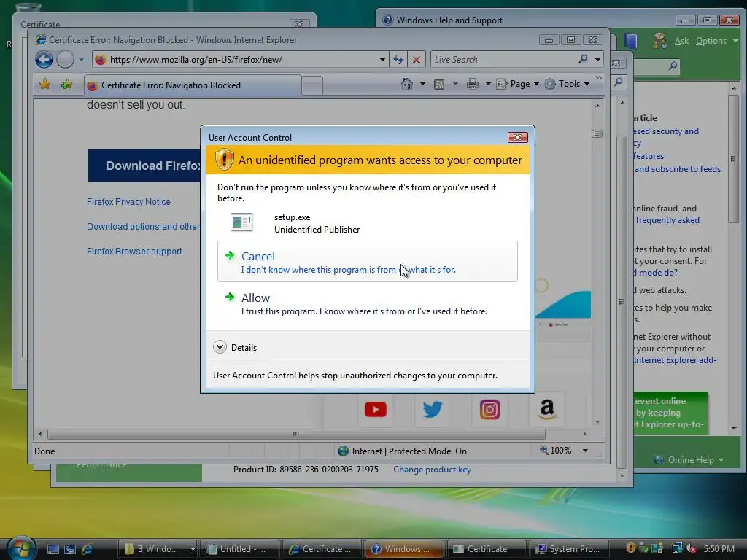
Task: Click the security shield tray icon
Action: (x=631, y=548)
